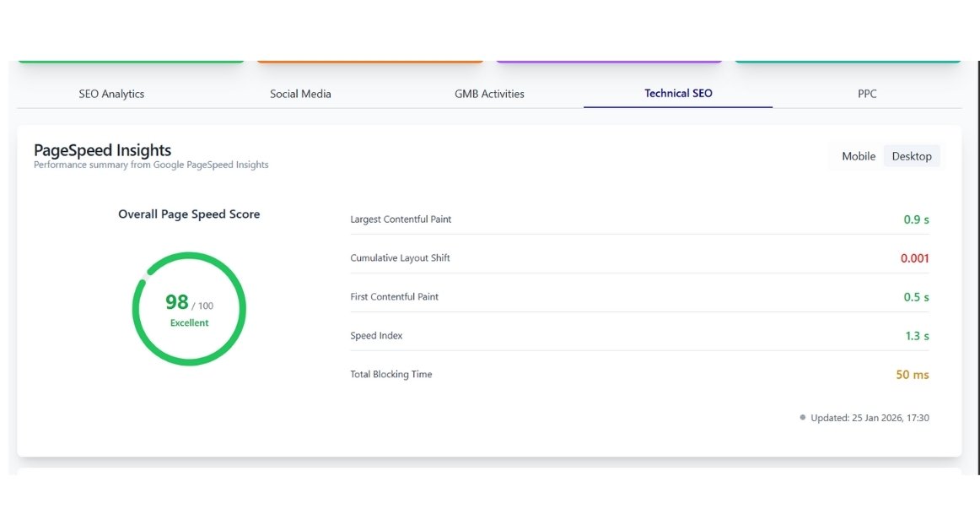The image size is (980, 509).
Task: Click the gray dot beside Updated timestamp
Action: (x=803, y=417)
